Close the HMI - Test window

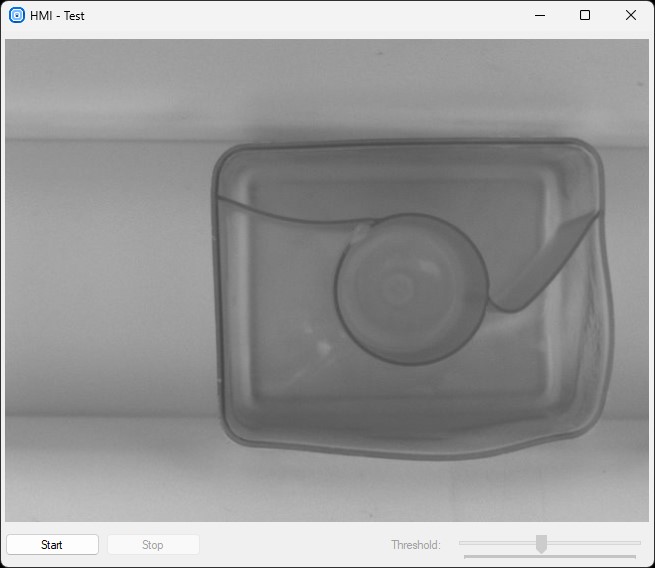pyautogui.click(x=630, y=15)
